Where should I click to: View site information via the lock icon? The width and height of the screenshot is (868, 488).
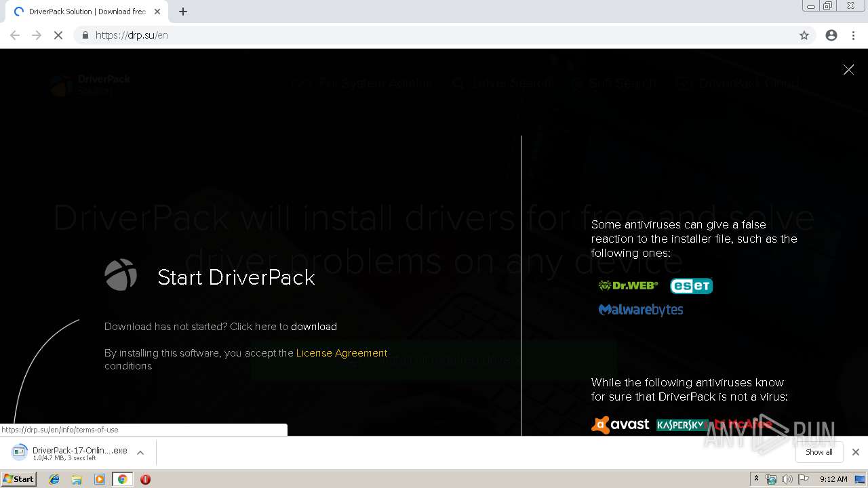[85, 35]
